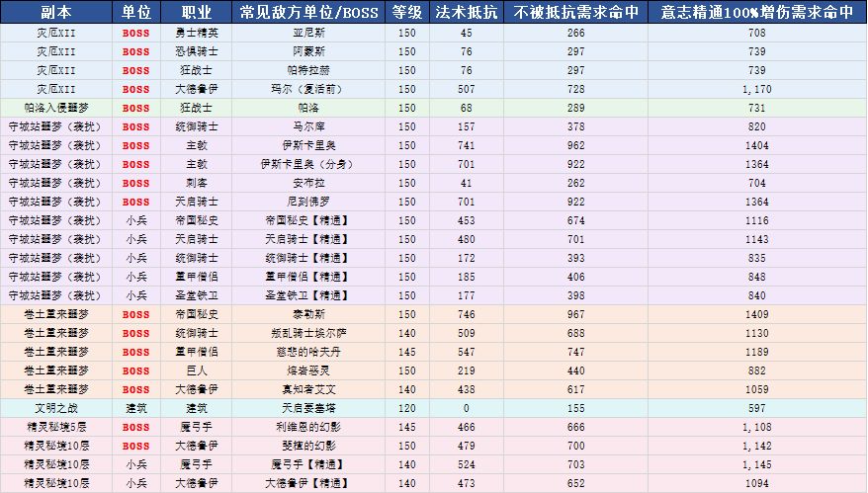Click the 恐惧骑士 class cell

click(197, 52)
